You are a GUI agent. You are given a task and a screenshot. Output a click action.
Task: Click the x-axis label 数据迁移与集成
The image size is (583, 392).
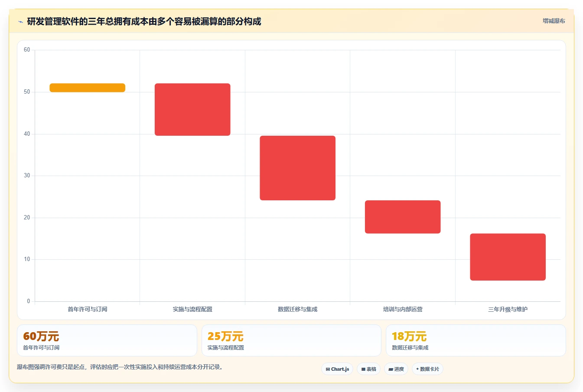click(298, 309)
